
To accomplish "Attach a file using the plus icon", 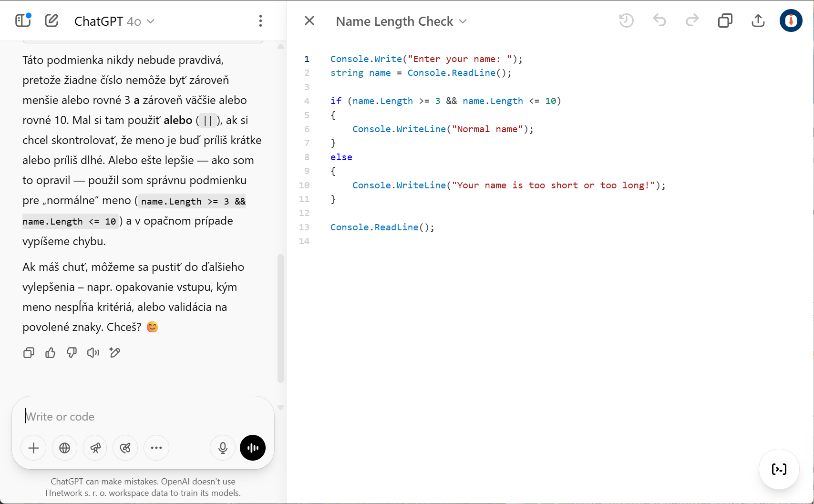I will click(x=33, y=448).
